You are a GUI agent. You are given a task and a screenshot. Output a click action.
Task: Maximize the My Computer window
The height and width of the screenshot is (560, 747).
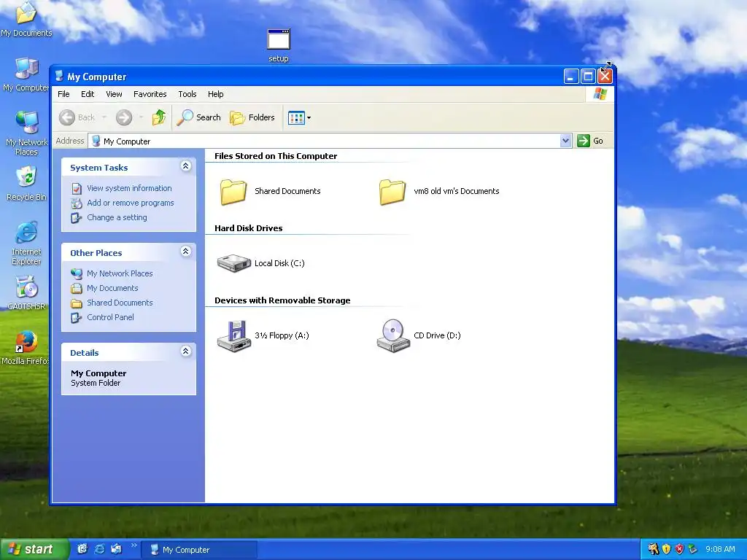tap(589, 76)
